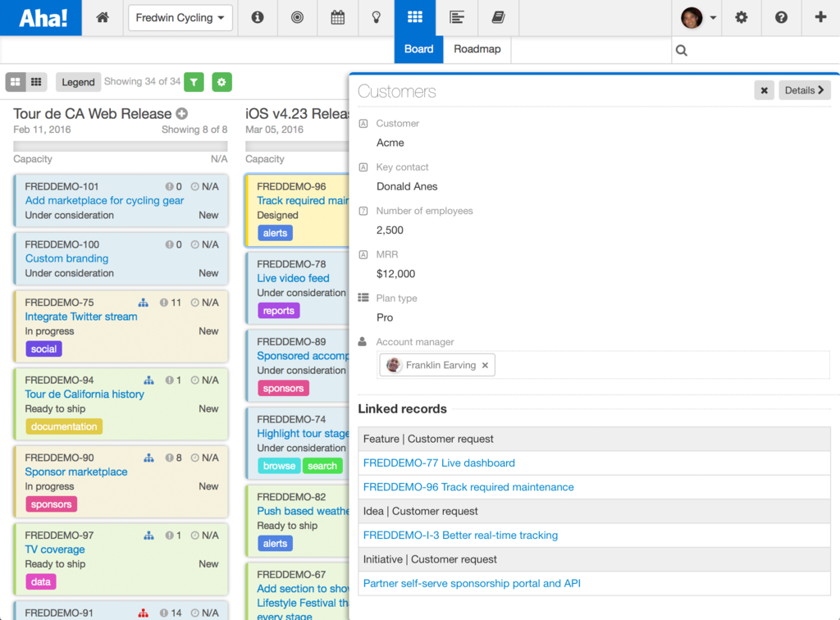Open FREDDEMO-77 Live dashboard link
This screenshot has width=840, height=620.
[439, 463]
